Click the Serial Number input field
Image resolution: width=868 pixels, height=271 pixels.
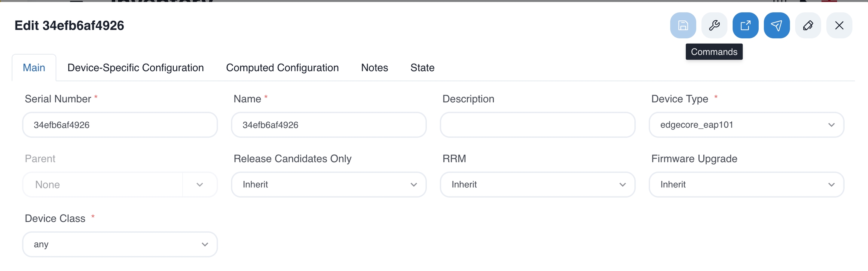(x=120, y=125)
